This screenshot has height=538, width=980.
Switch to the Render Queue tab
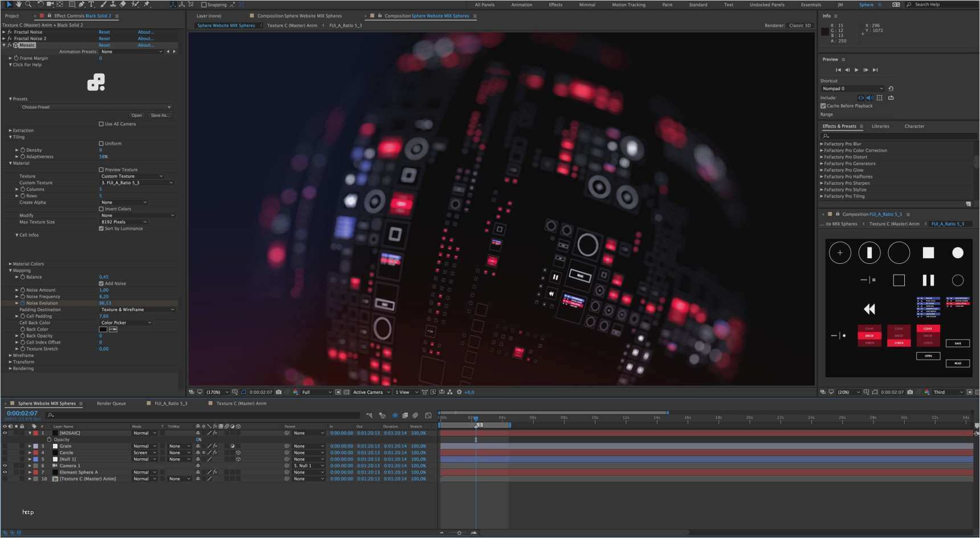(111, 403)
